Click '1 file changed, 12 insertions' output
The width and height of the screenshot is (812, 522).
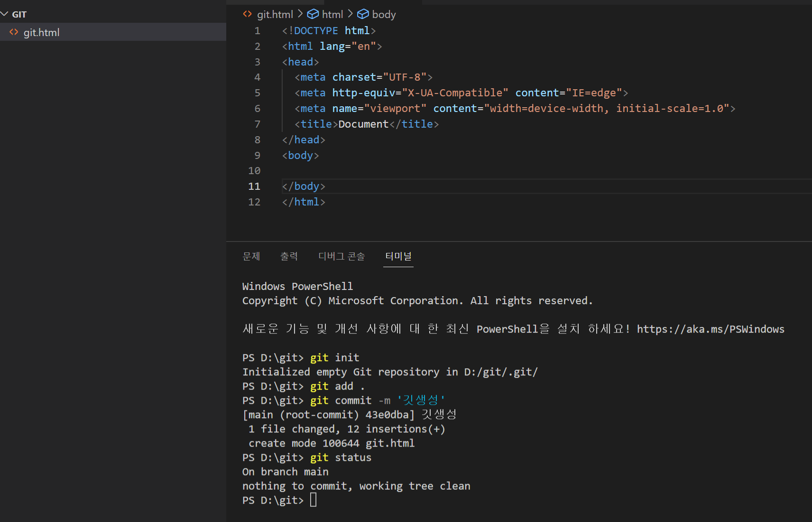click(347, 429)
